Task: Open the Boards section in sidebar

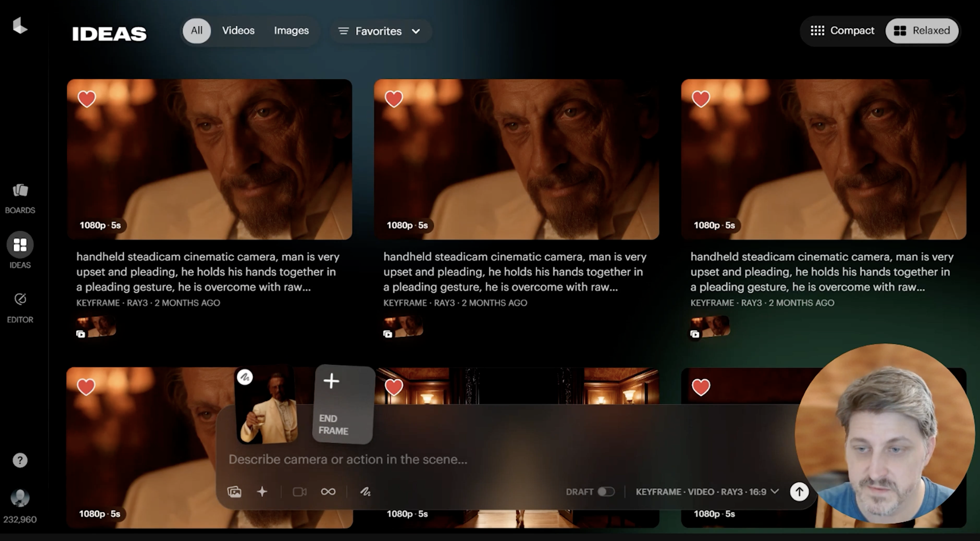Action: (x=20, y=199)
